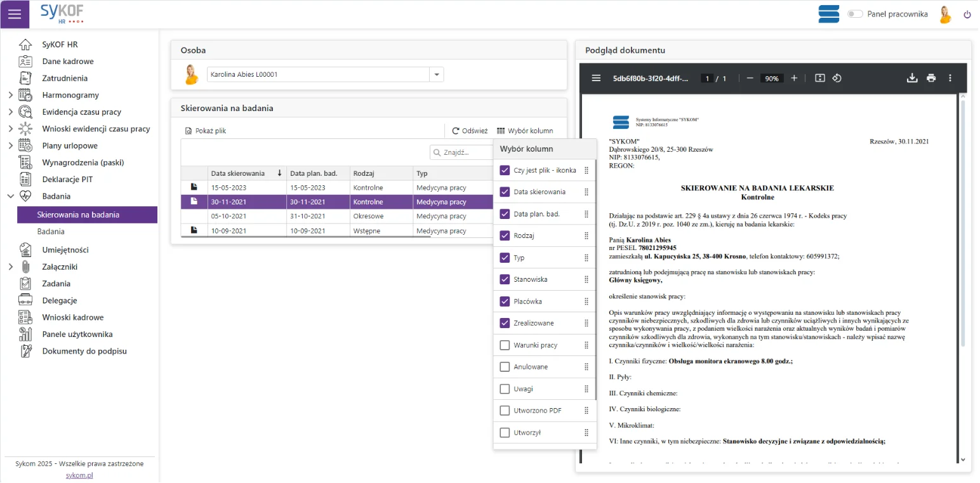
Task: Open the hamburger main menu
Action: click(x=15, y=14)
